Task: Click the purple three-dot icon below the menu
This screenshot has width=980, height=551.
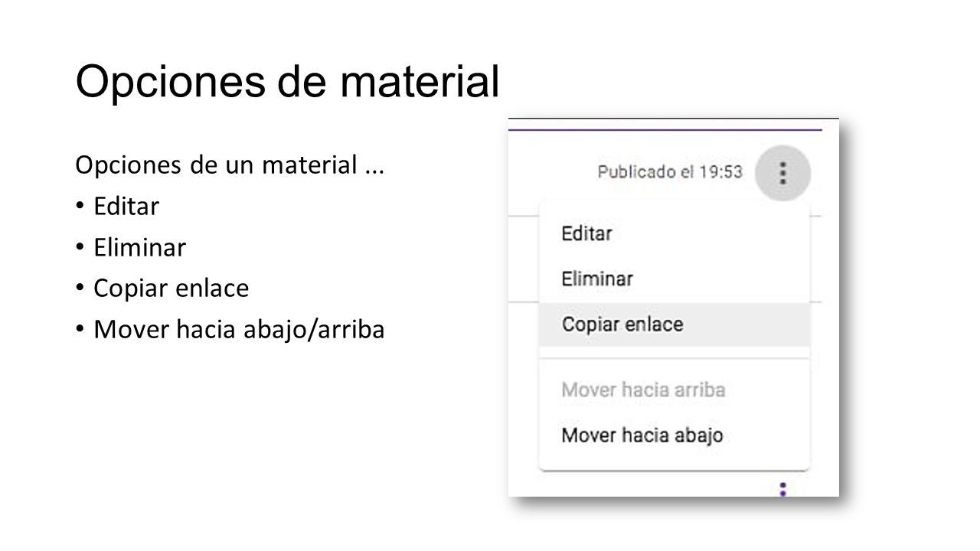Action: point(782,489)
